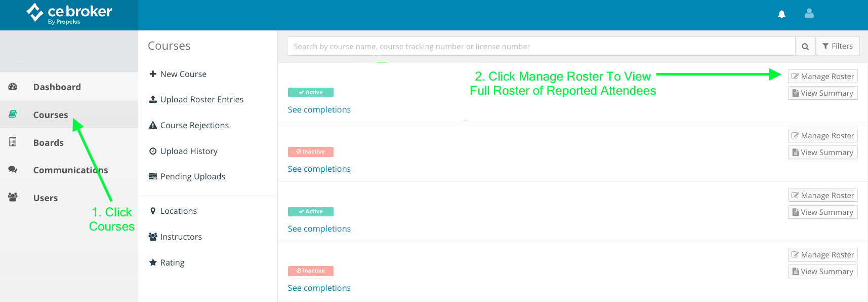Image resolution: width=868 pixels, height=302 pixels.
Task: Click Manage Roster for first course
Action: (x=822, y=77)
